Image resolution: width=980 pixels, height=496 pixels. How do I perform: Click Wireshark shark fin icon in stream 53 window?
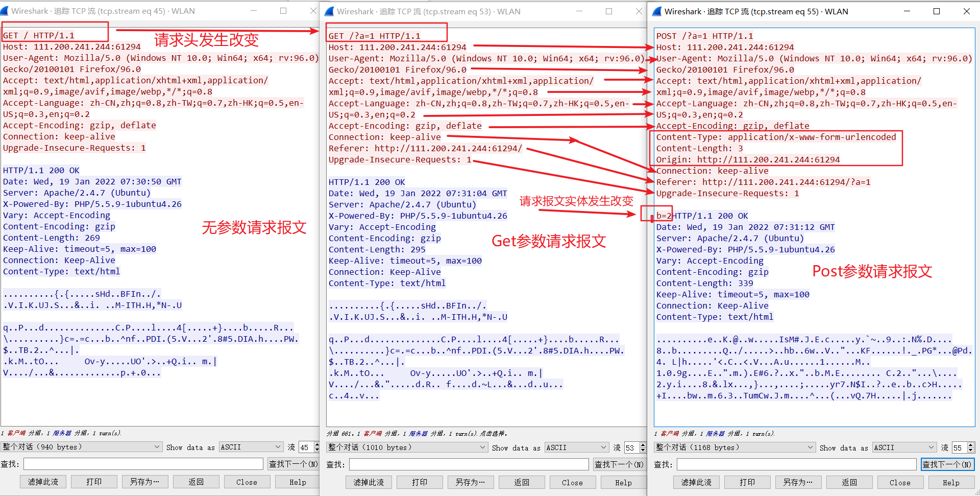[330, 11]
